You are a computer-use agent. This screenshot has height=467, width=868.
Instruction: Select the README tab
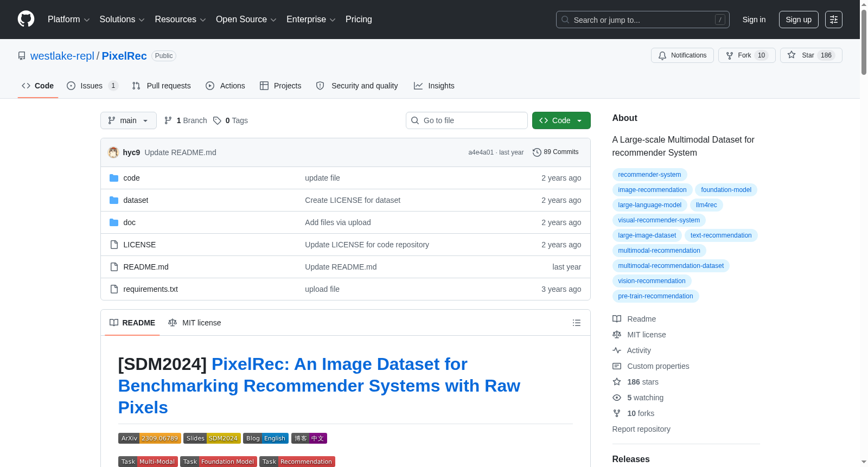[x=132, y=323]
